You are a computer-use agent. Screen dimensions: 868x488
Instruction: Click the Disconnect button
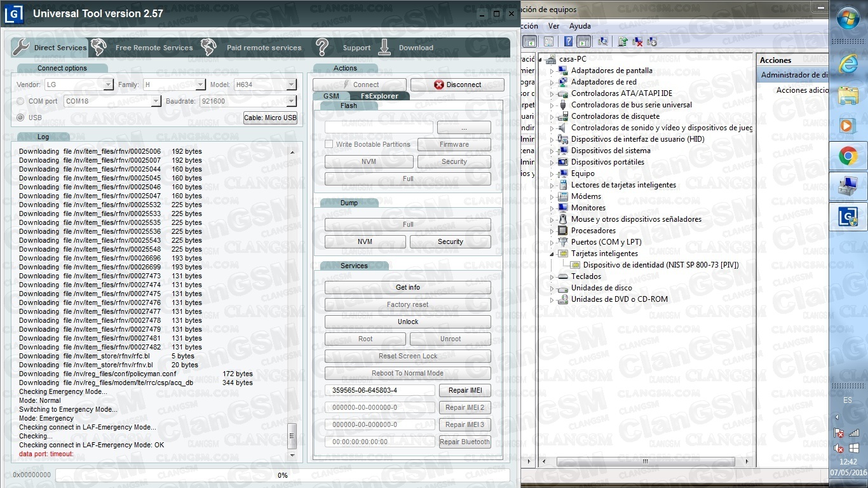pyautogui.click(x=458, y=85)
